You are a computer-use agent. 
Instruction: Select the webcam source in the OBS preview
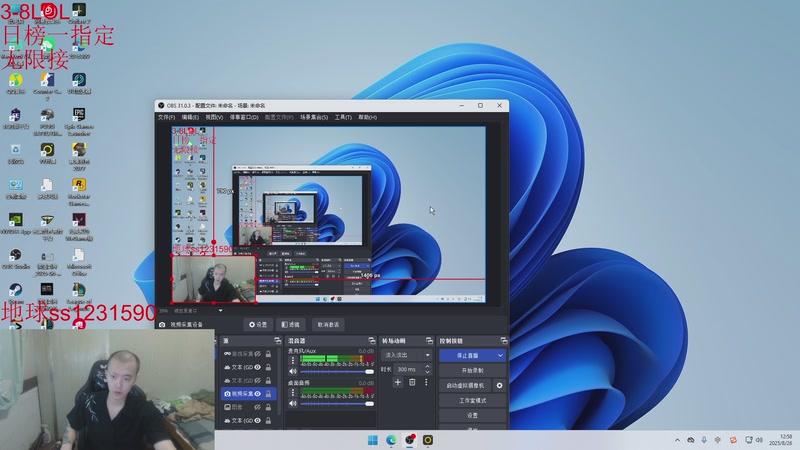click(x=213, y=279)
